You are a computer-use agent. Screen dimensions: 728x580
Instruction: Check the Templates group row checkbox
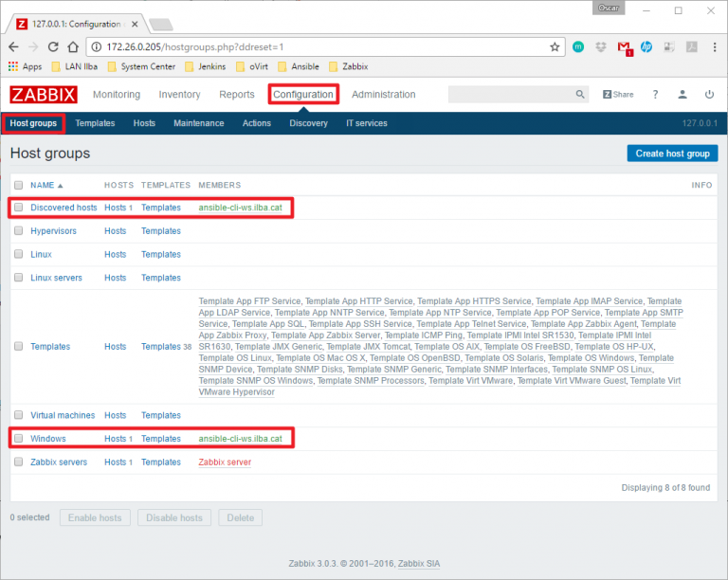pyautogui.click(x=19, y=346)
